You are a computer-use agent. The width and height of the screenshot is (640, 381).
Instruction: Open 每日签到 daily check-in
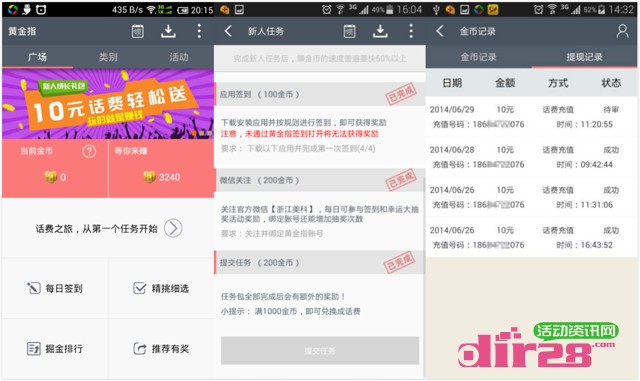(x=55, y=288)
